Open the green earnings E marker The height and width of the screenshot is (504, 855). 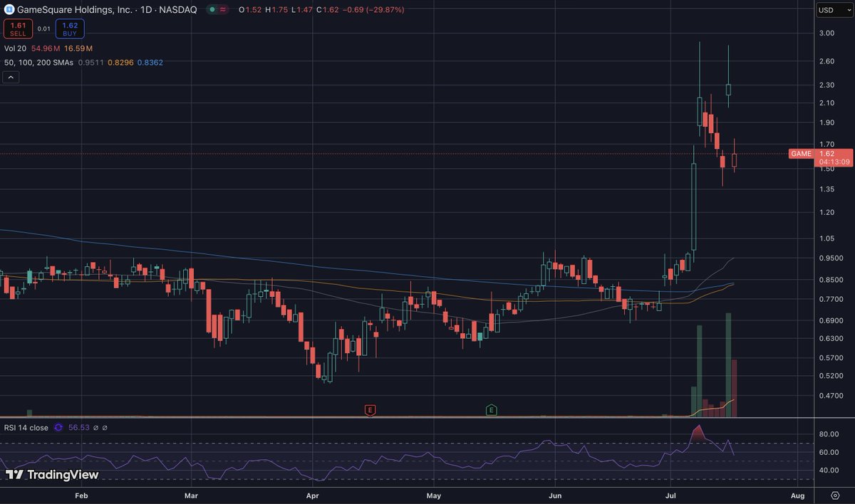pos(492,410)
